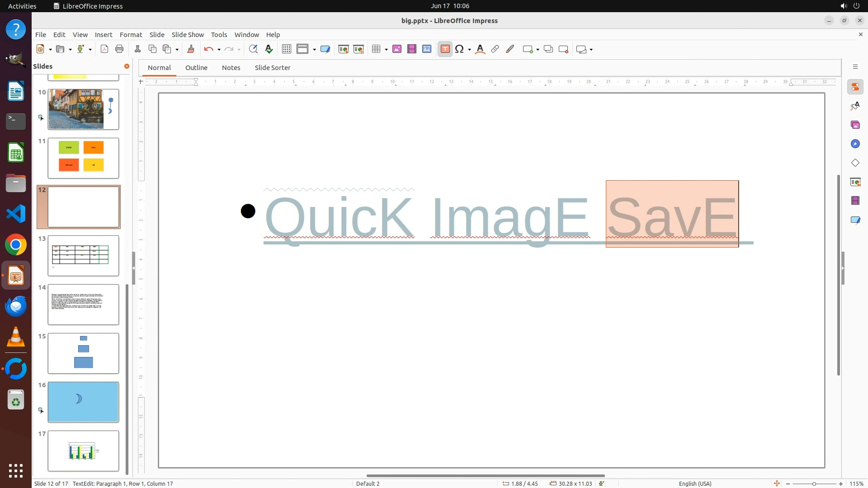The height and width of the screenshot is (488, 868).
Task: Open Special Character dropdown arrow
Action: coord(469,49)
